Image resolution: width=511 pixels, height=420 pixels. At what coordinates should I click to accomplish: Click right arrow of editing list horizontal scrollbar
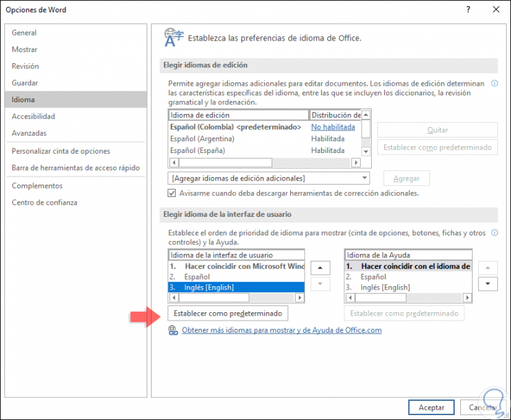click(x=356, y=163)
